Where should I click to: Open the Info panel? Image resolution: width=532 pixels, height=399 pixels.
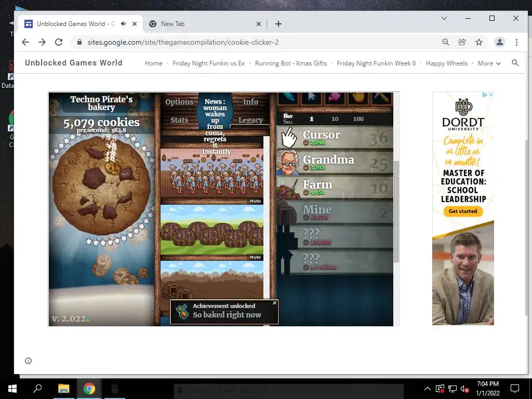click(250, 102)
